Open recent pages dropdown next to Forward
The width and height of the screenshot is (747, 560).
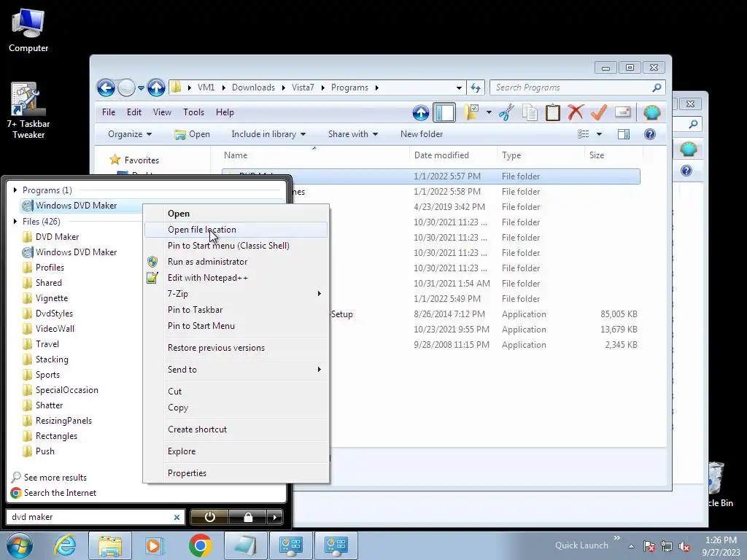point(141,88)
